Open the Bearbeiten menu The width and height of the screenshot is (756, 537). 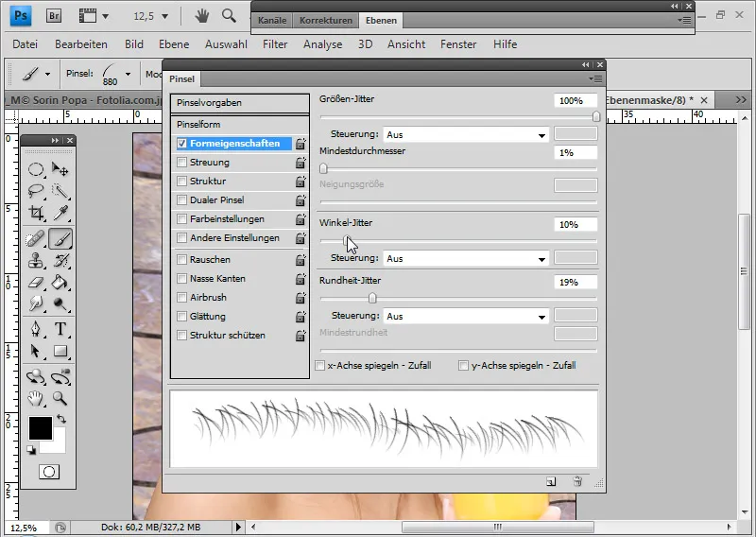(x=81, y=43)
